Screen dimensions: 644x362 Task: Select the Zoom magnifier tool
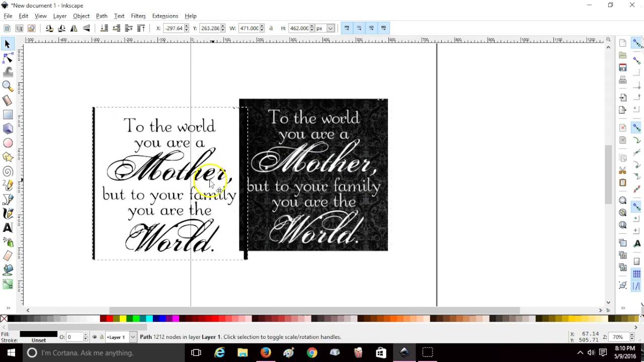[8, 86]
